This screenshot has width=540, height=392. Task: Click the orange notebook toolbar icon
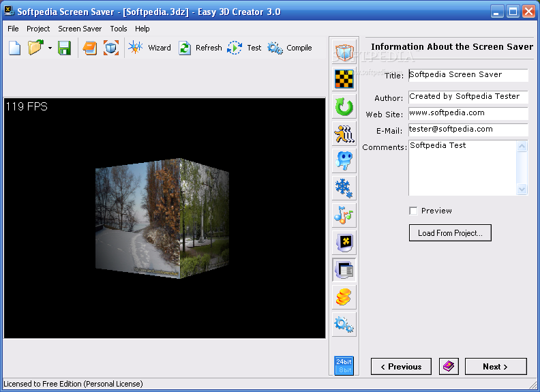pos(90,48)
